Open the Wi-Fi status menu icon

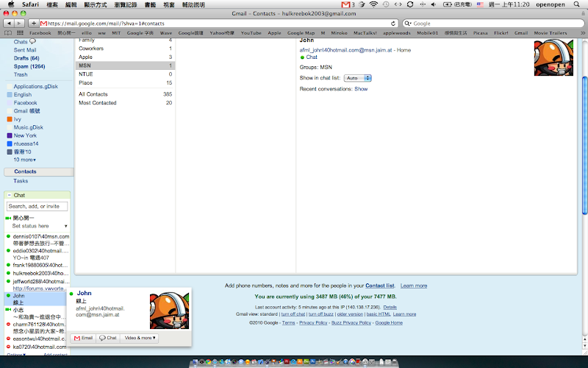(x=373, y=4)
